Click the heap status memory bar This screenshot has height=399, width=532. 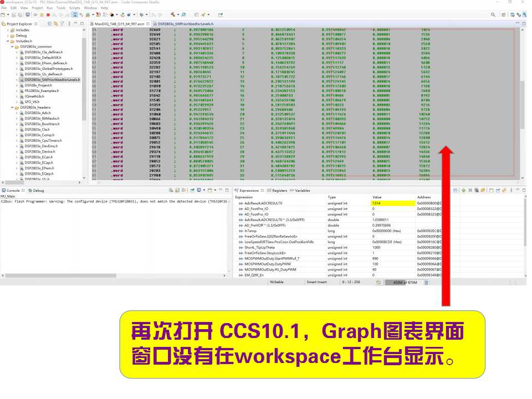coord(405,282)
